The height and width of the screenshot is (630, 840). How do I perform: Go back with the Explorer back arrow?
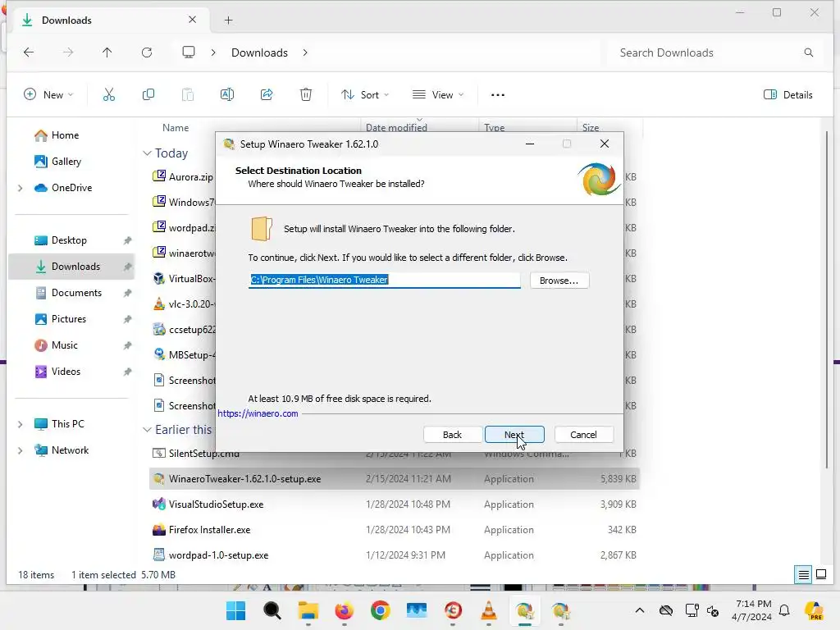(x=29, y=52)
